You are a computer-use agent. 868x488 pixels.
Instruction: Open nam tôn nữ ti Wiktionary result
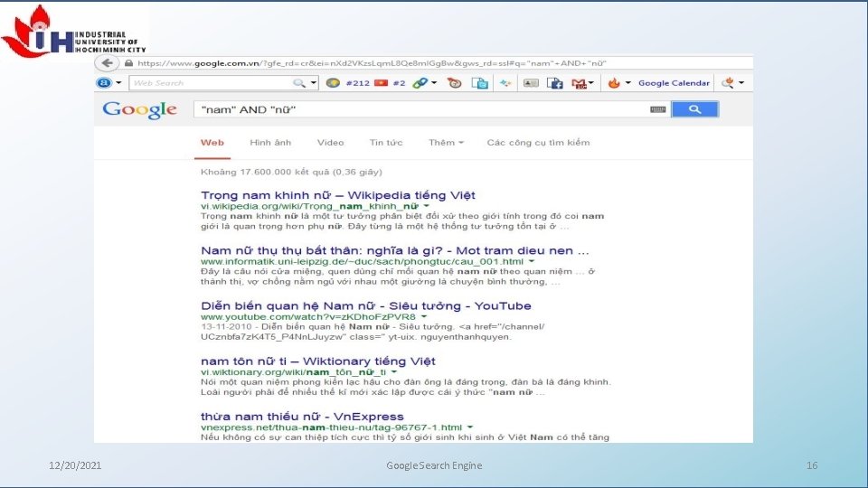317,361
